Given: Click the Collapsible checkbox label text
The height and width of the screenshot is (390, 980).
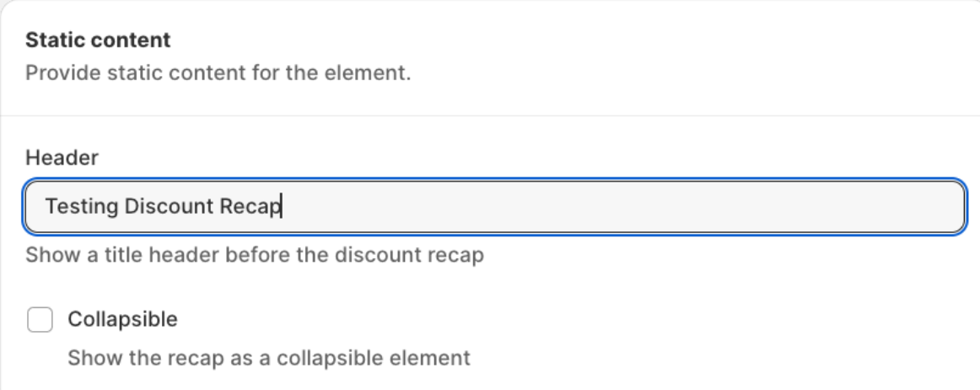Looking at the screenshot, I should [122, 320].
